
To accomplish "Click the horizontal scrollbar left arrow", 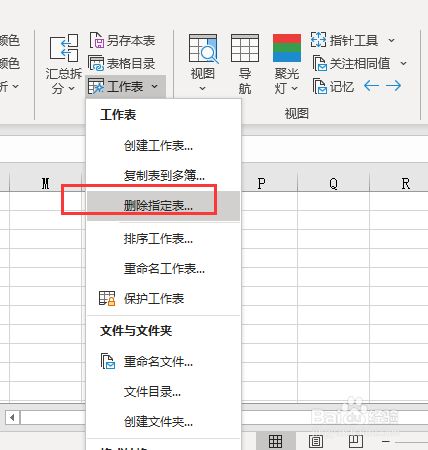I will (x=13, y=417).
